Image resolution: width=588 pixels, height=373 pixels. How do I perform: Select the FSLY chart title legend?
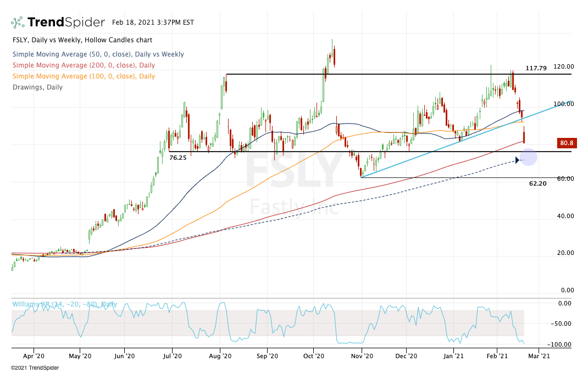(x=82, y=40)
